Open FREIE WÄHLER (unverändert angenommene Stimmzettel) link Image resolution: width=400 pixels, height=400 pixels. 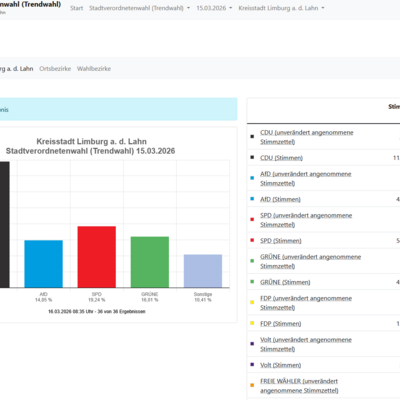click(x=299, y=386)
